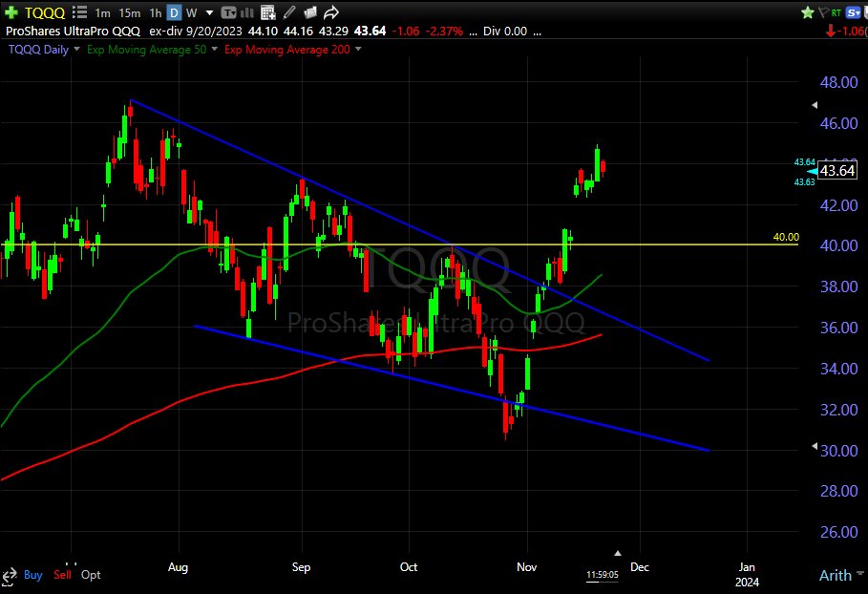
Task: Select the 1m timeframe
Action: [x=102, y=12]
